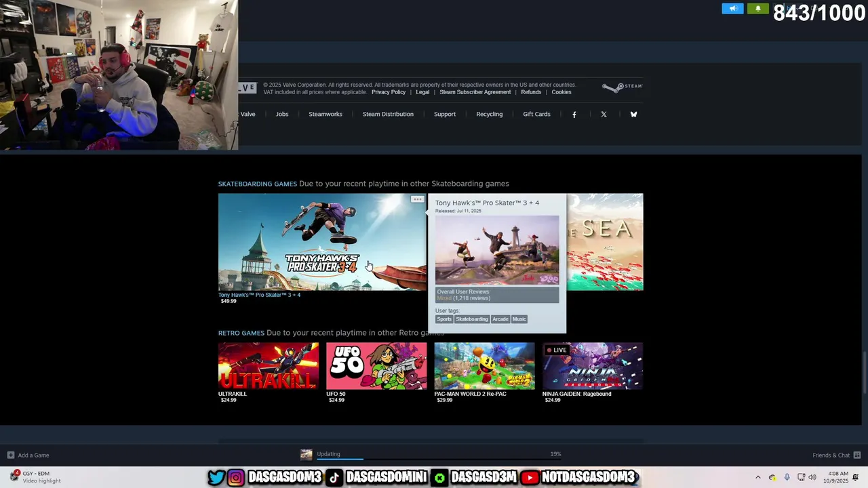Image resolution: width=868 pixels, height=488 pixels.
Task: Open the Legal link in footer
Action: (422, 92)
